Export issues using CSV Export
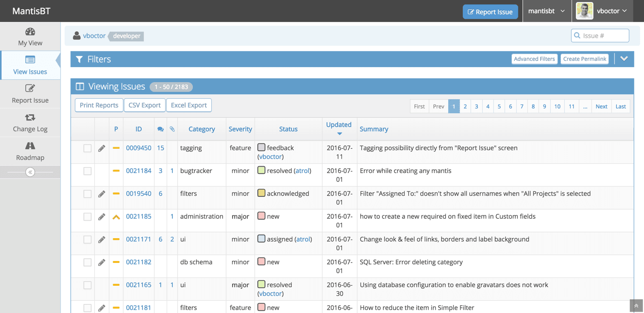Image resolution: width=644 pixels, height=313 pixels. (x=144, y=104)
